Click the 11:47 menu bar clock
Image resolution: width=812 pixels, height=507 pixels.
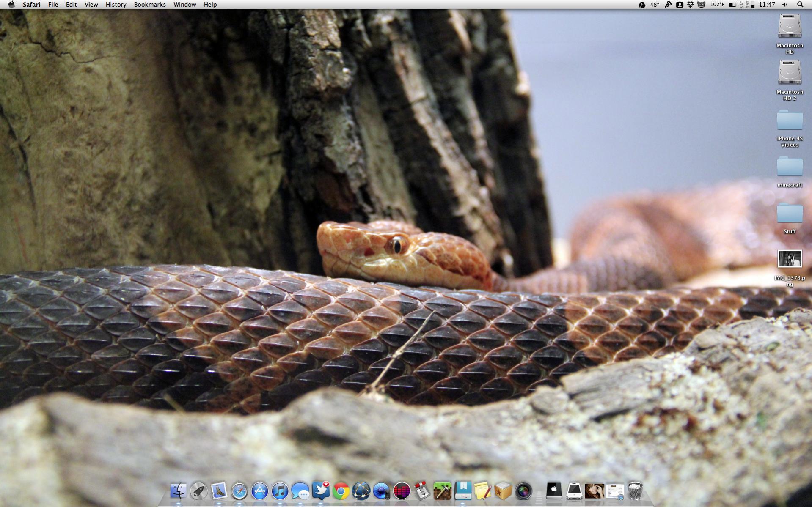pos(767,5)
